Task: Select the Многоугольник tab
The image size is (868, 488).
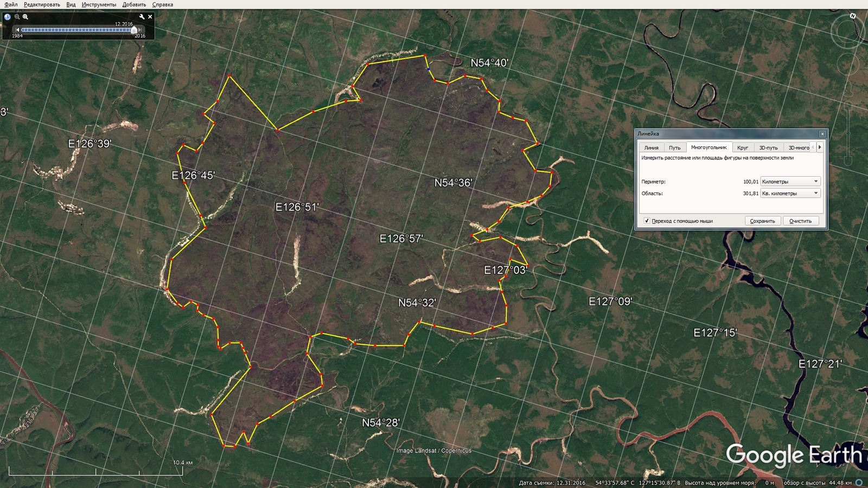Action: pyautogui.click(x=709, y=147)
